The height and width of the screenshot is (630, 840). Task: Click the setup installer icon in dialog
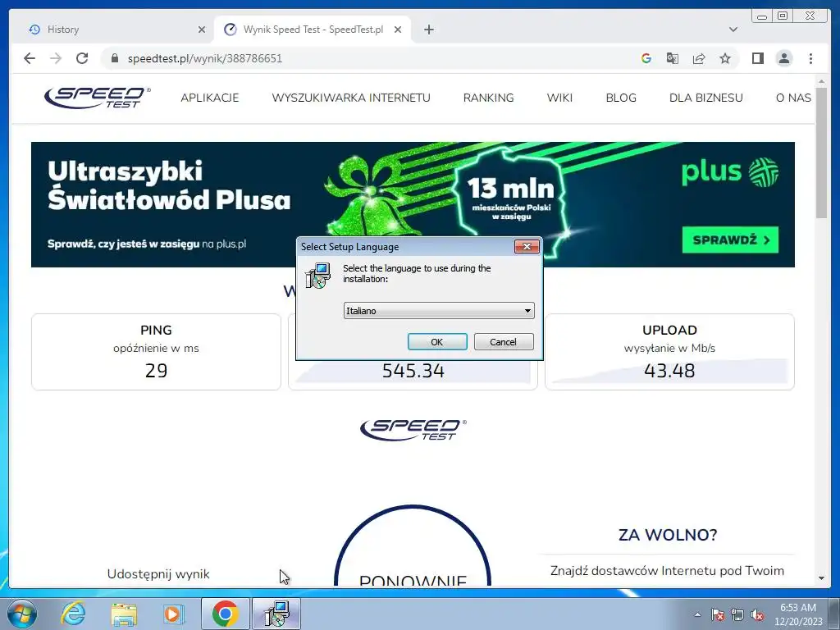318,276
